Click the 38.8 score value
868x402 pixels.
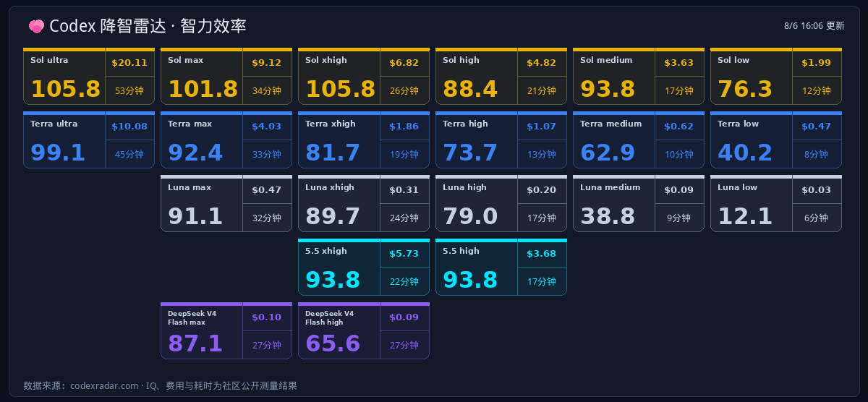pos(608,216)
